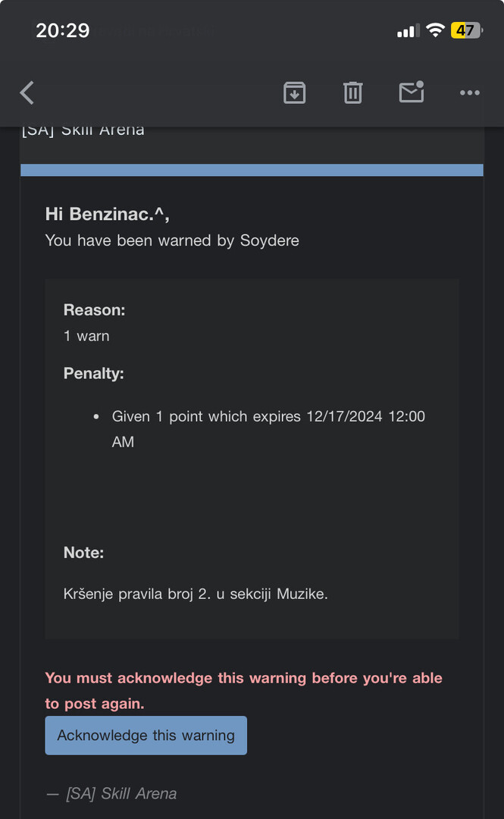The height and width of the screenshot is (819, 504).
Task: Go back using the left chevron
Action: pos(27,93)
